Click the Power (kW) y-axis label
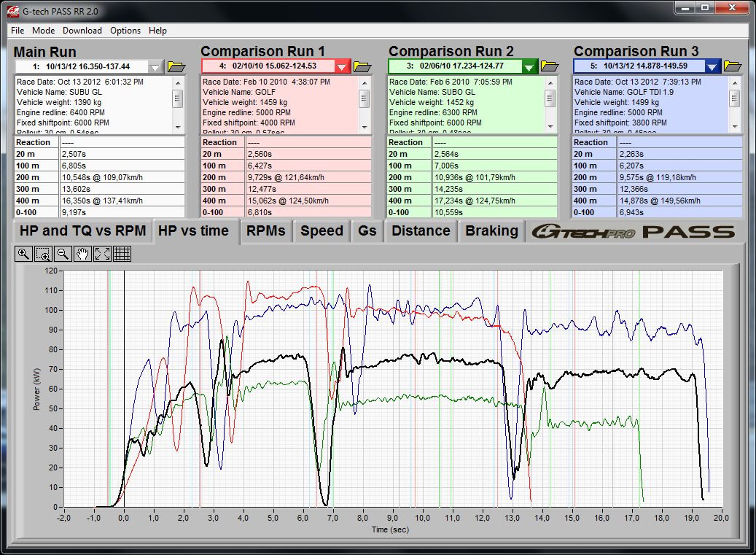Screen dimensions: 756x555 (x=36, y=389)
